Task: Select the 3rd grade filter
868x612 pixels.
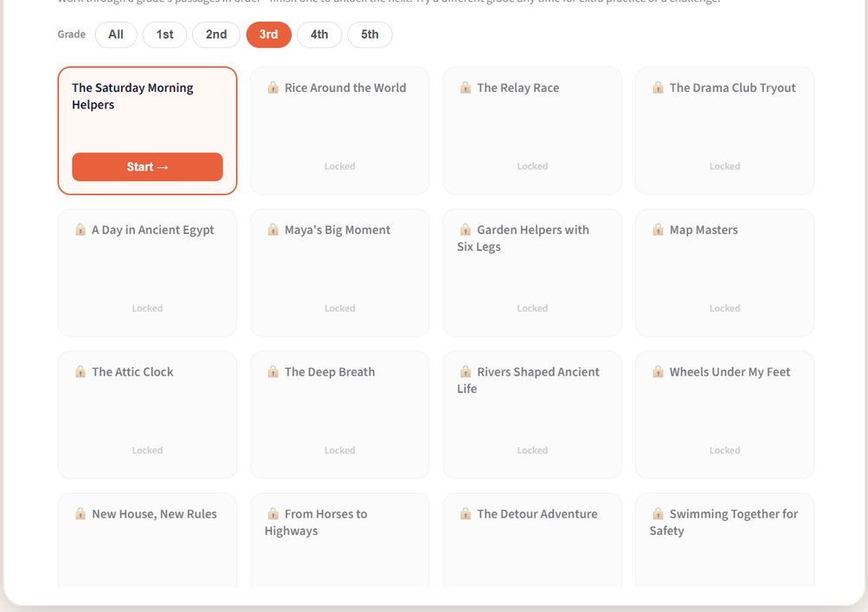Action: (268, 35)
